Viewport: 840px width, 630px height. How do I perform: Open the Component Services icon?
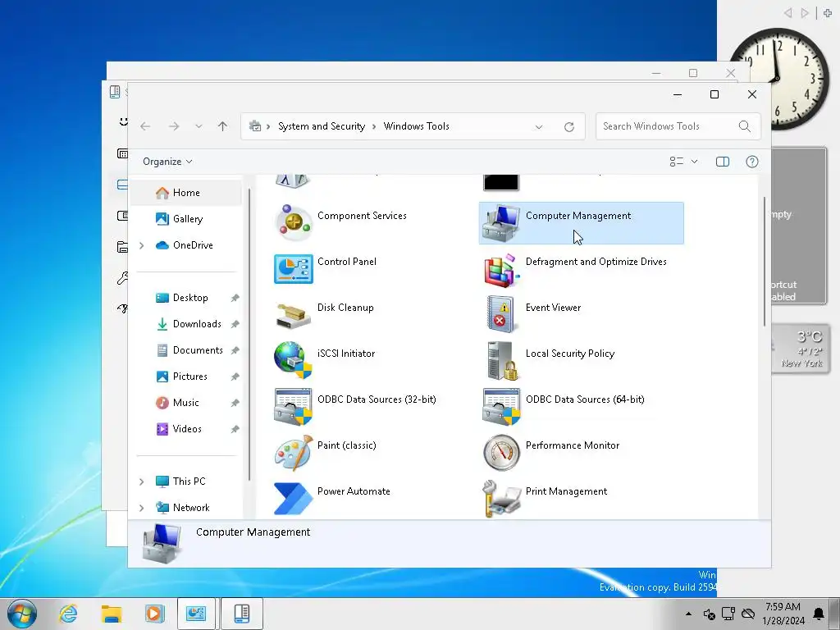(293, 223)
